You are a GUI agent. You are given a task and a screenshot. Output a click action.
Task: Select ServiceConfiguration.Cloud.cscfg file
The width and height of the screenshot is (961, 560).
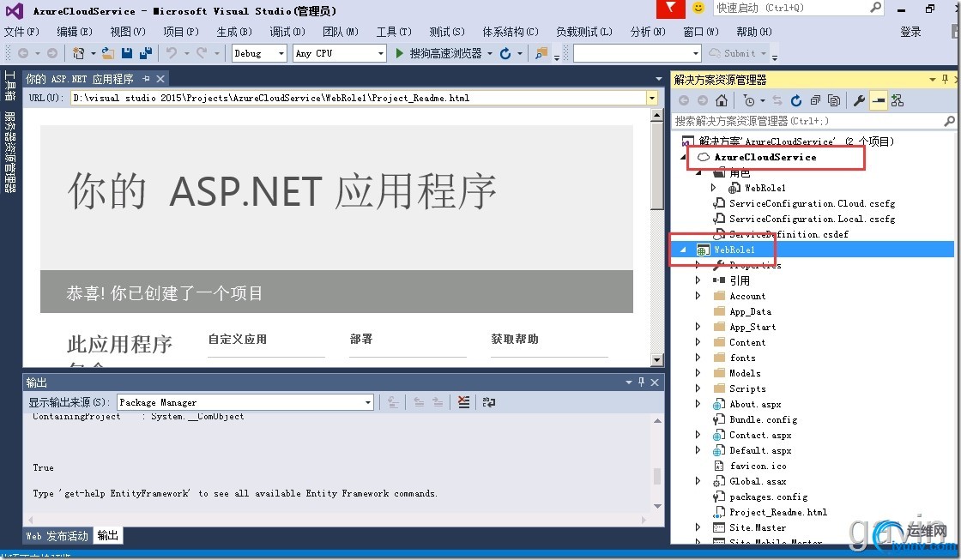point(812,203)
